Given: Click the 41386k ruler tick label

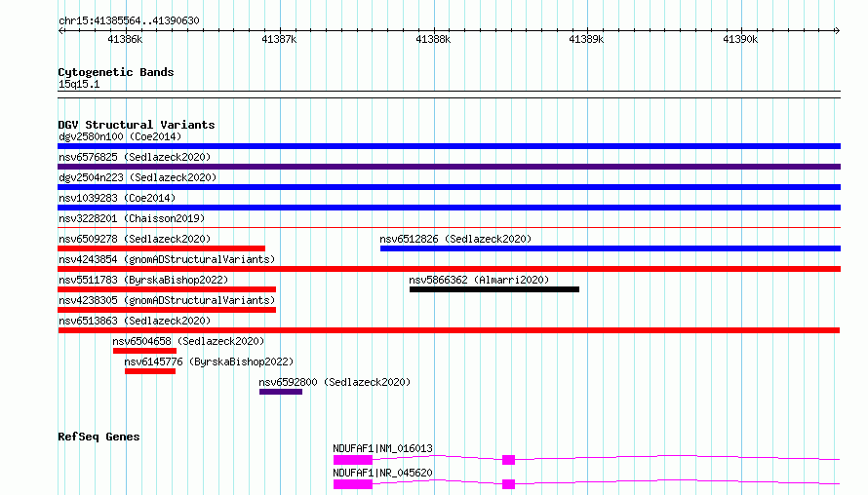Looking at the screenshot, I should click(125, 39).
